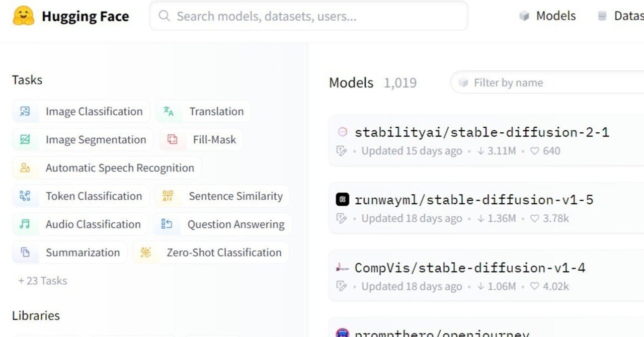Select the Zero-Shot Classification task filter
644x337 pixels.
(211, 252)
